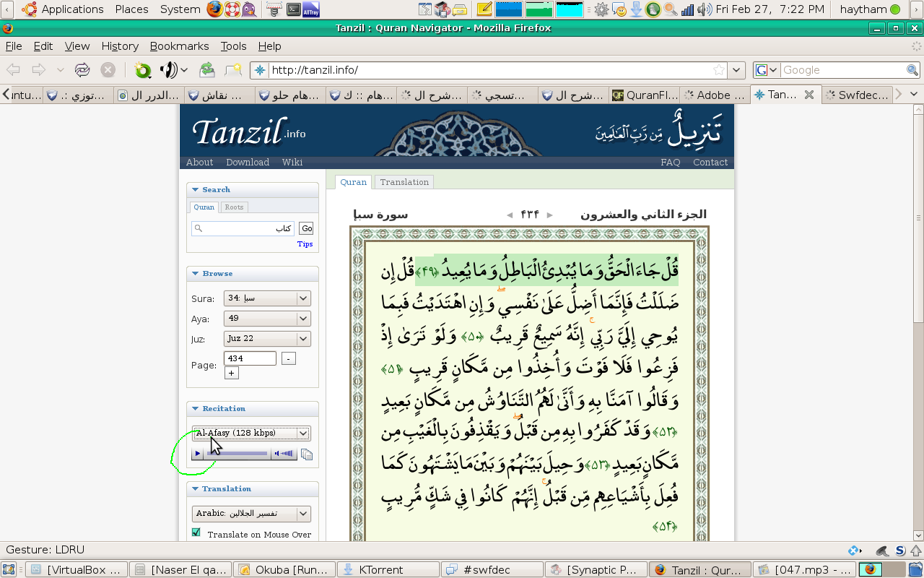
Task: Toggle Translate on Mouse Over checkbox
Action: [x=196, y=532]
